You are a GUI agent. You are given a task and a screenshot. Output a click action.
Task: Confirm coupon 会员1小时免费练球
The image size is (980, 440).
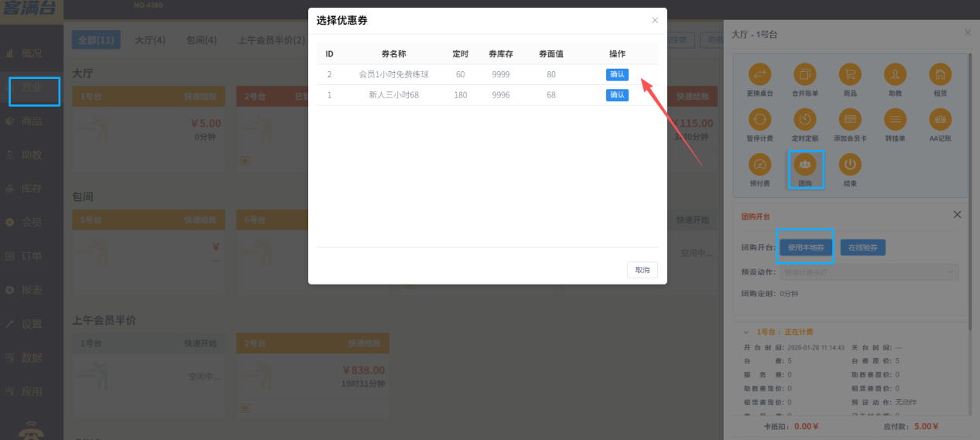pos(617,74)
